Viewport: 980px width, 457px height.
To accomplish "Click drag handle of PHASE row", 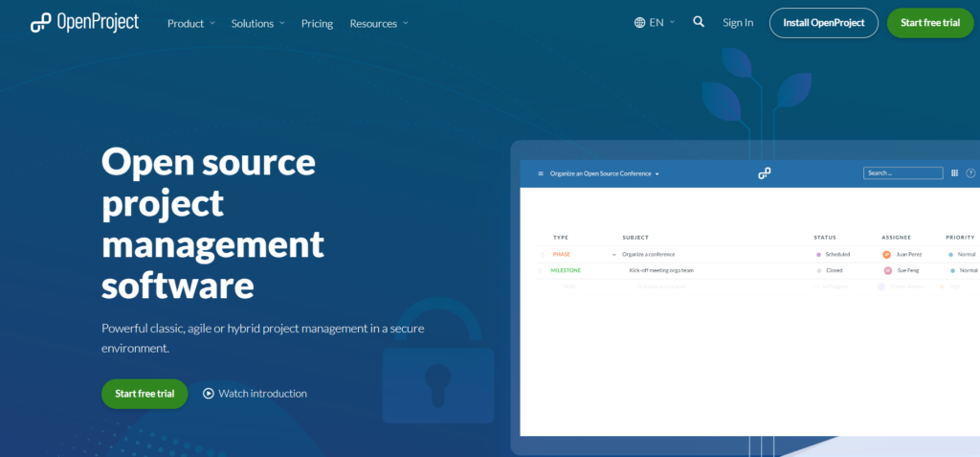I will [x=542, y=255].
